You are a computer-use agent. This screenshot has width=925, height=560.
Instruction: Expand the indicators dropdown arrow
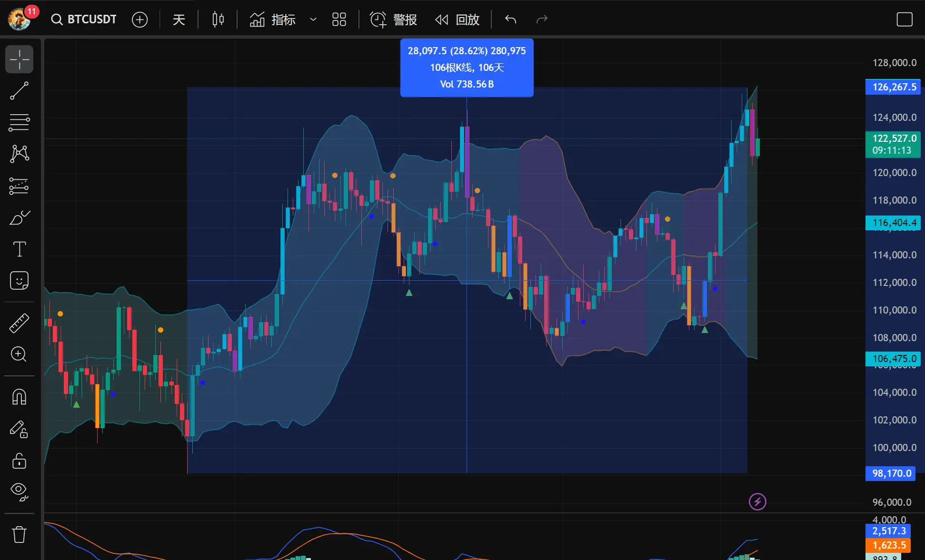(313, 20)
